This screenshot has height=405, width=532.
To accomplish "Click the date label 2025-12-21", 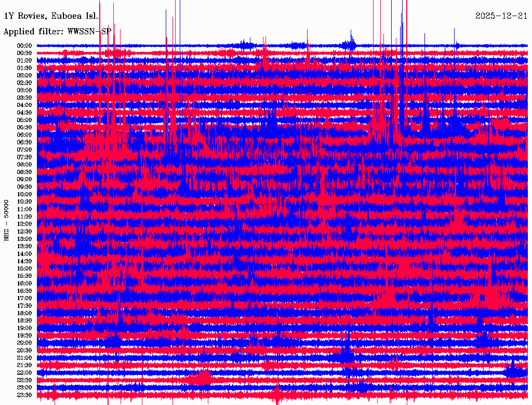I will (x=501, y=16).
